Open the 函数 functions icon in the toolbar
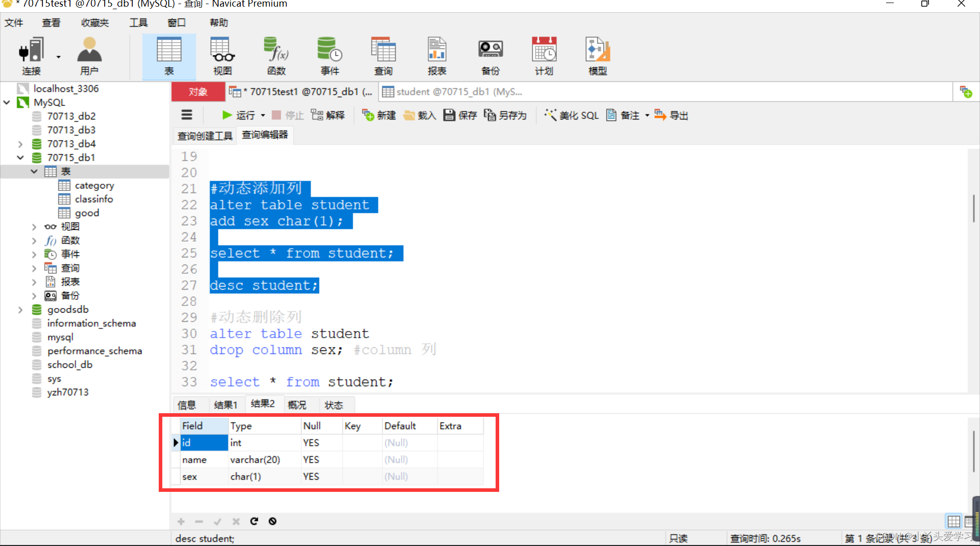Image resolution: width=980 pixels, height=546 pixels. tap(276, 56)
